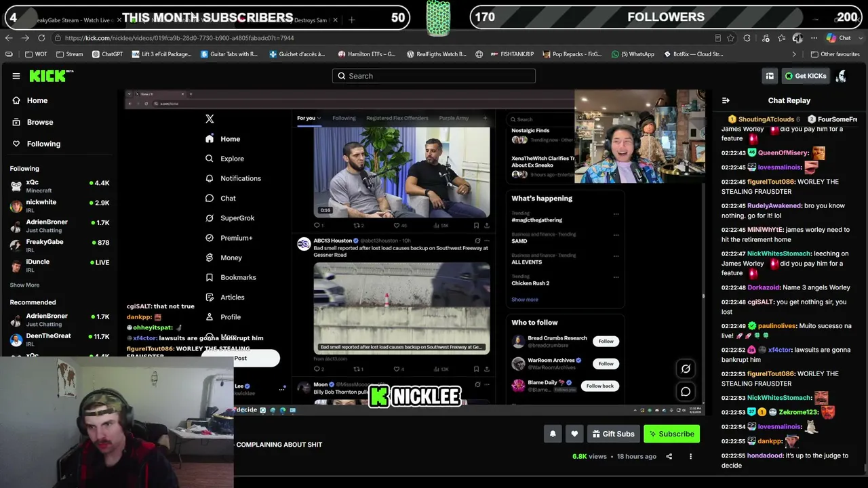
Task: Open the Hamilton ETFs bookmark
Action: [x=366, y=54]
